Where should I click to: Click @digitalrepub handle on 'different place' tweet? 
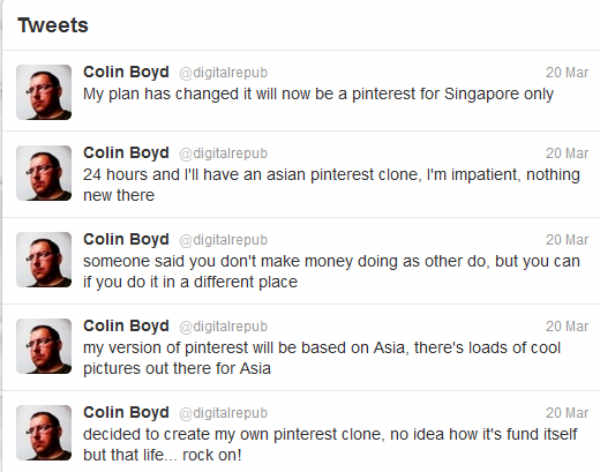(x=223, y=240)
